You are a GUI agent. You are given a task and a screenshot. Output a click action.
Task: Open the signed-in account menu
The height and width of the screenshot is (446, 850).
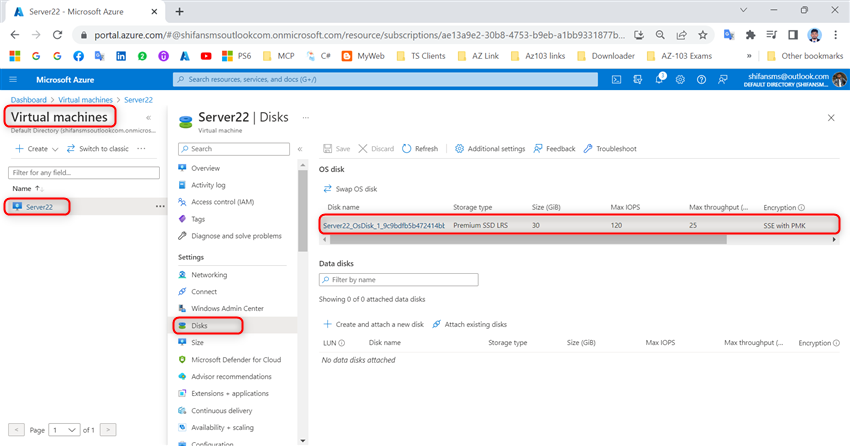pos(794,80)
